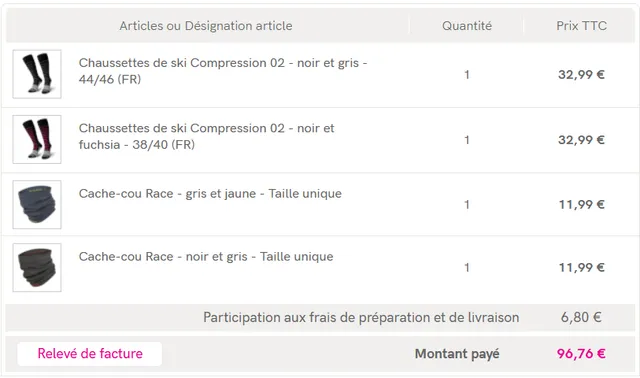Click the Articles ou Désignation article header
Viewport: 640px width, 378px height.
coord(206,26)
